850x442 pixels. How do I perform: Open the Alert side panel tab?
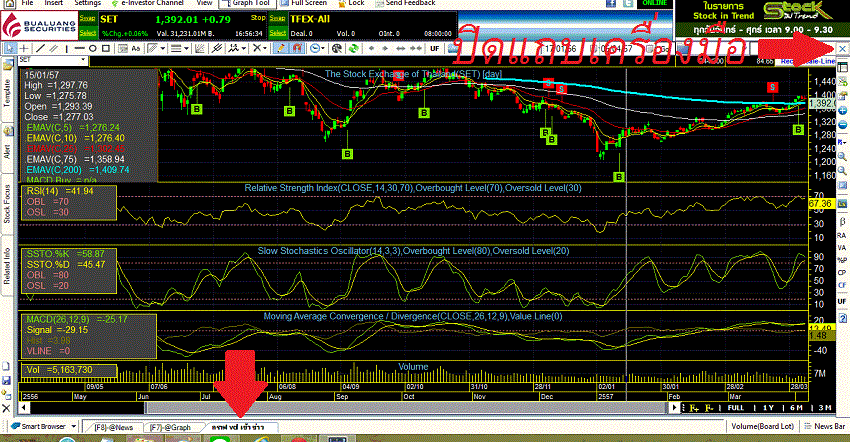pos(8,151)
